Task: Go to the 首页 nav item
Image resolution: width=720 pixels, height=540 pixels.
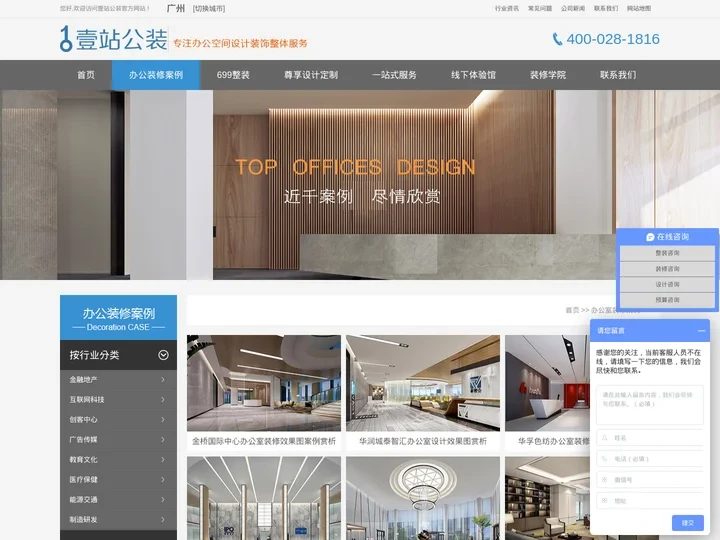Action: click(x=86, y=75)
